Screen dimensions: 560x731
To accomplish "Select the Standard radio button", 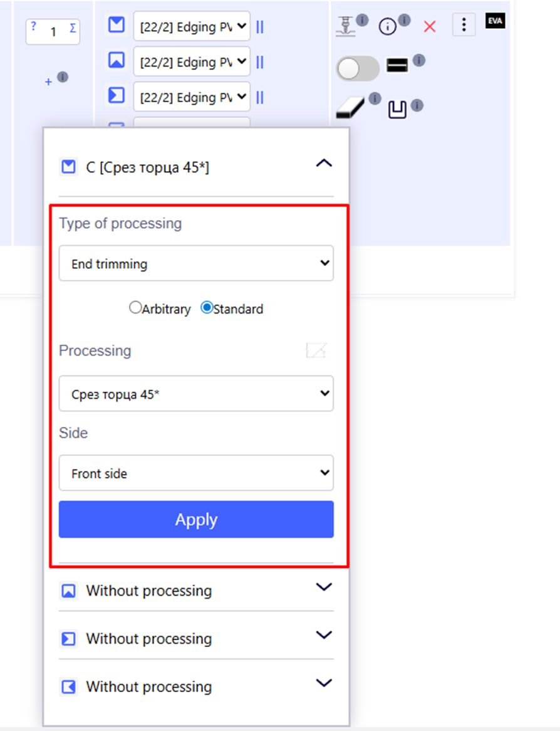I will pyautogui.click(x=207, y=308).
